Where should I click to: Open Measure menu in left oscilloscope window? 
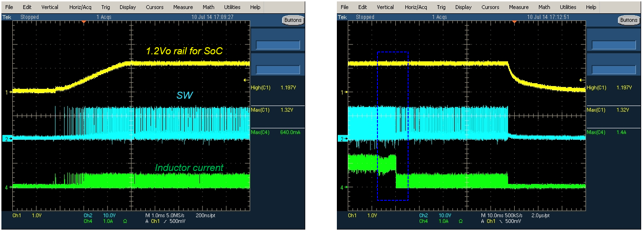pyautogui.click(x=183, y=7)
